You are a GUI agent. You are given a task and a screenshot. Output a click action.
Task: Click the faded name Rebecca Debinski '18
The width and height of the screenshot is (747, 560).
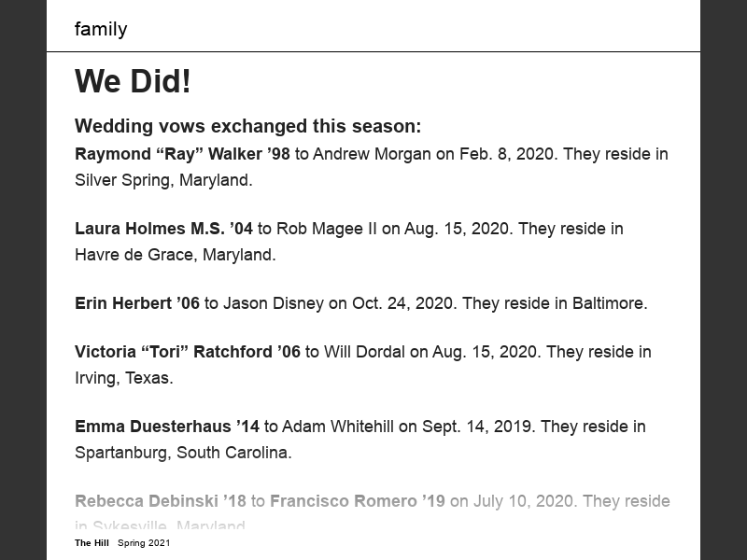click(x=161, y=501)
